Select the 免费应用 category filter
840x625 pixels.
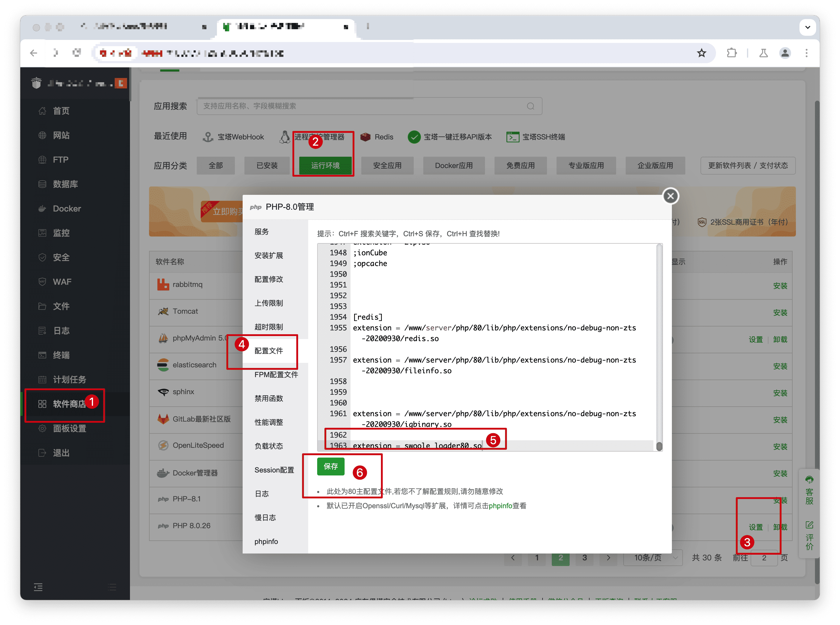520,166
